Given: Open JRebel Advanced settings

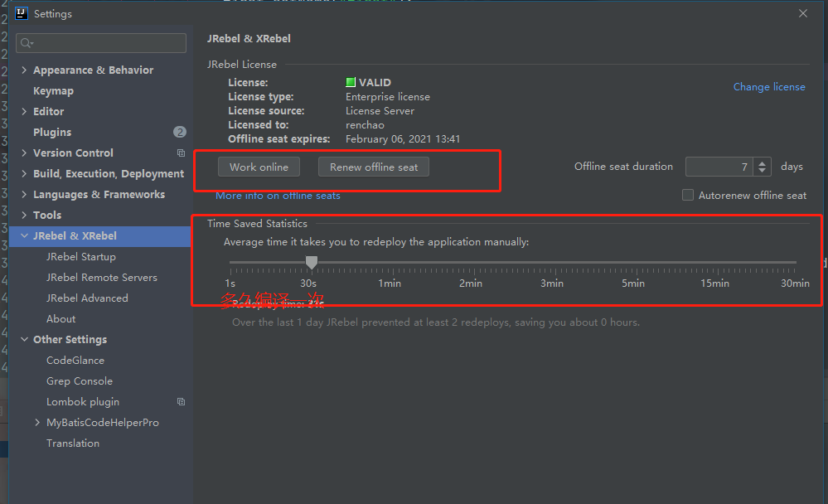Looking at the screenshot, I should [x=87, y=298].
